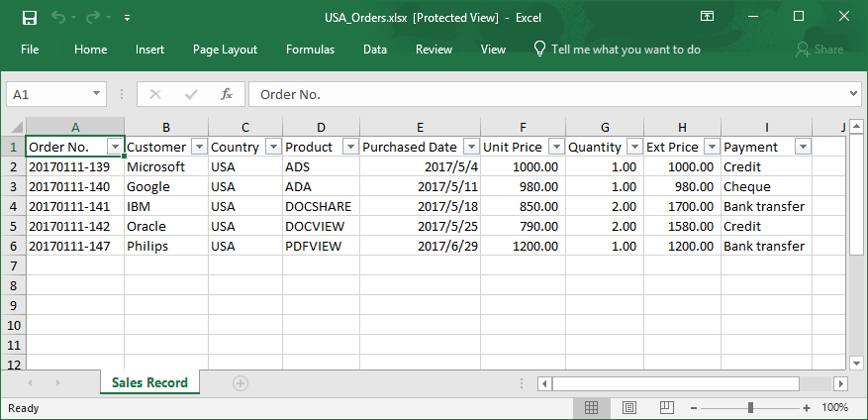Open the Purchased Date filter dropdown
868x420 pixels.
[472, 147]
